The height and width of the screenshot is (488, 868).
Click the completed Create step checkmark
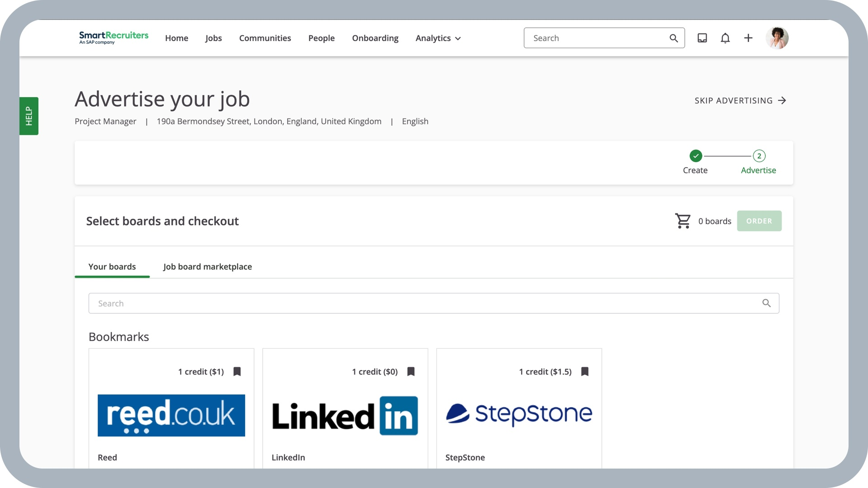tap(696, 156)
